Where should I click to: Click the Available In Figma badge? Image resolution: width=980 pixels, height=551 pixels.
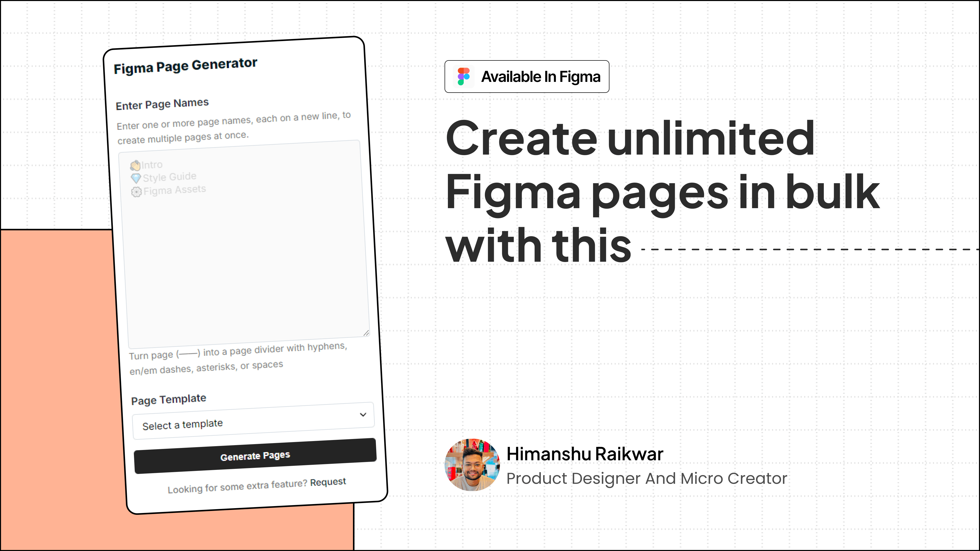click(x=527, y=77)
